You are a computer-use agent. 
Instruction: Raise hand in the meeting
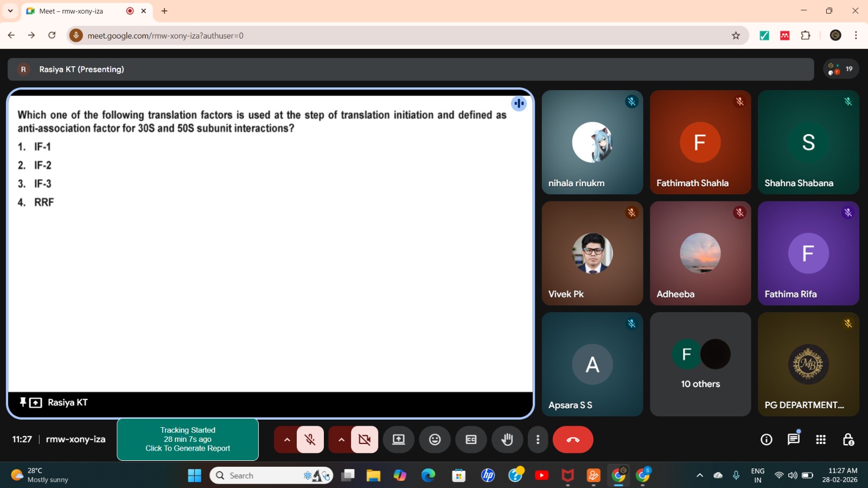(507, 440)
